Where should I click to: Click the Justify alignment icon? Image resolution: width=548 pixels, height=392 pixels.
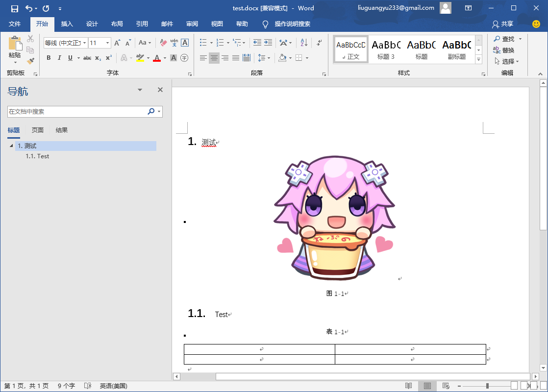coord(236,58)
